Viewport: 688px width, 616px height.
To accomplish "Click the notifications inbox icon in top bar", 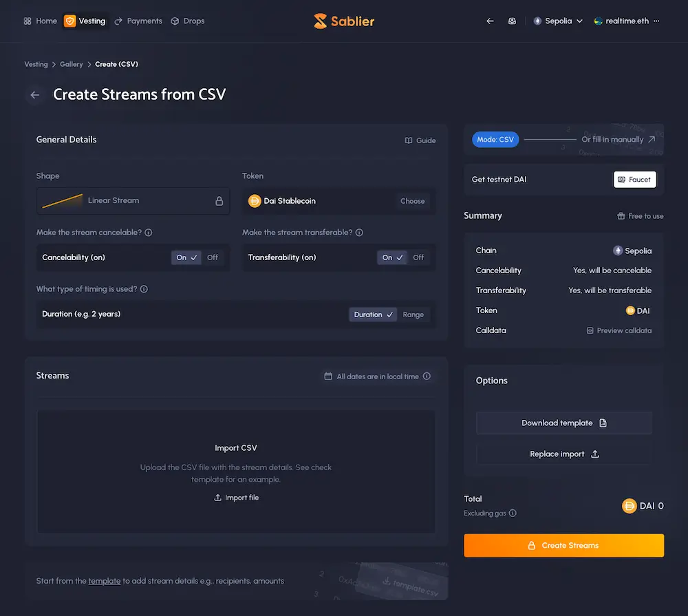I will [512, 21].
